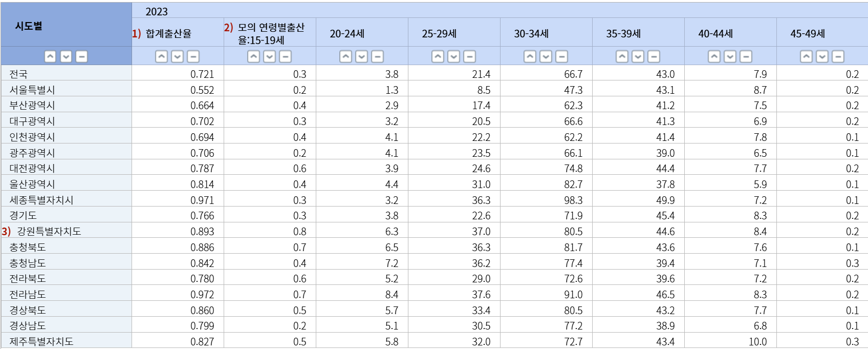Viewport: 868px width, 349px height.
Task: Click 충청남도 20-24세 value 7.2
Action: pos(392,263)
